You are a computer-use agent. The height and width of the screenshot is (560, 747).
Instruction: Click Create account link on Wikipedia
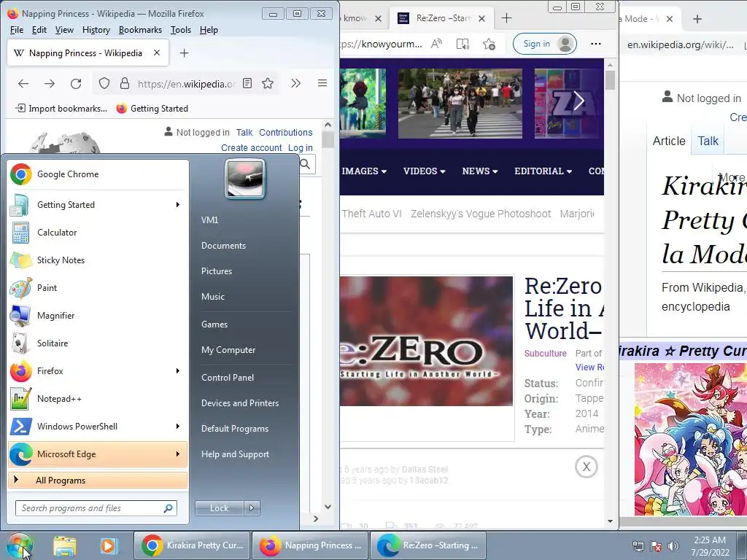251,147
